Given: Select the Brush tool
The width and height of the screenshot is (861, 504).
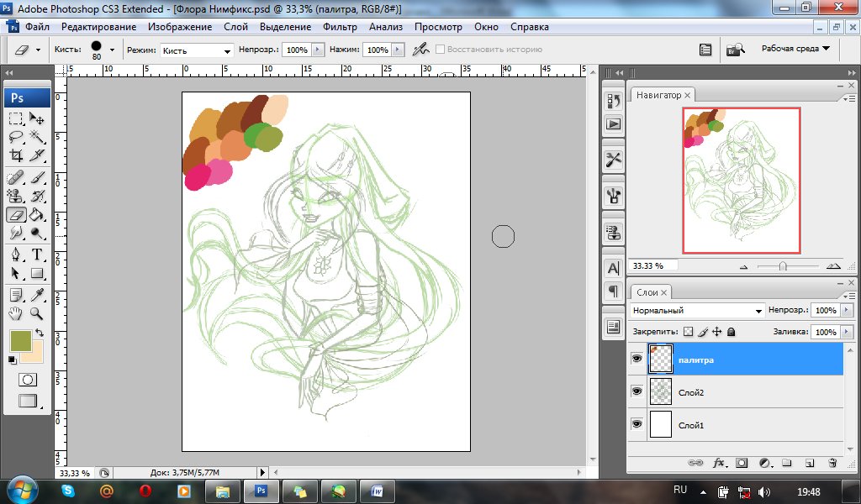Looking at the screenshot, I should (37, 178).
